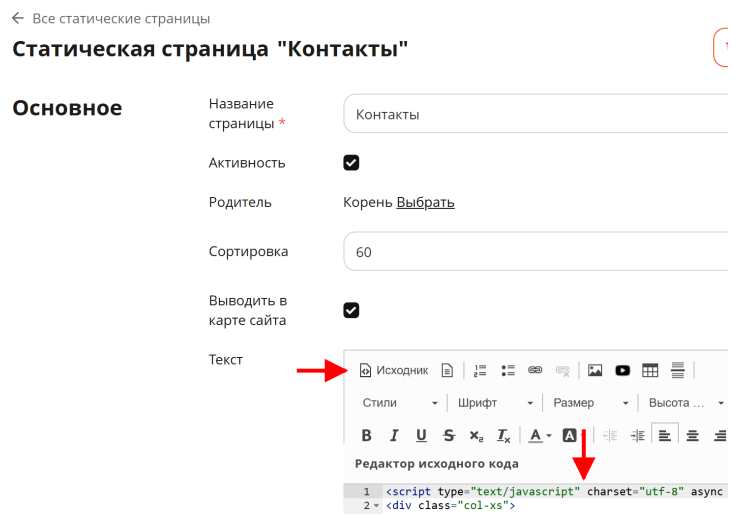
Task: Toggle bold formatting
Action: pos(366,435)
